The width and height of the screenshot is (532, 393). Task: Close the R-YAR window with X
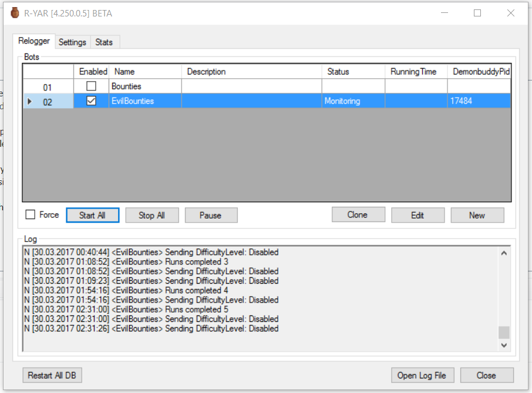point(511,13)
